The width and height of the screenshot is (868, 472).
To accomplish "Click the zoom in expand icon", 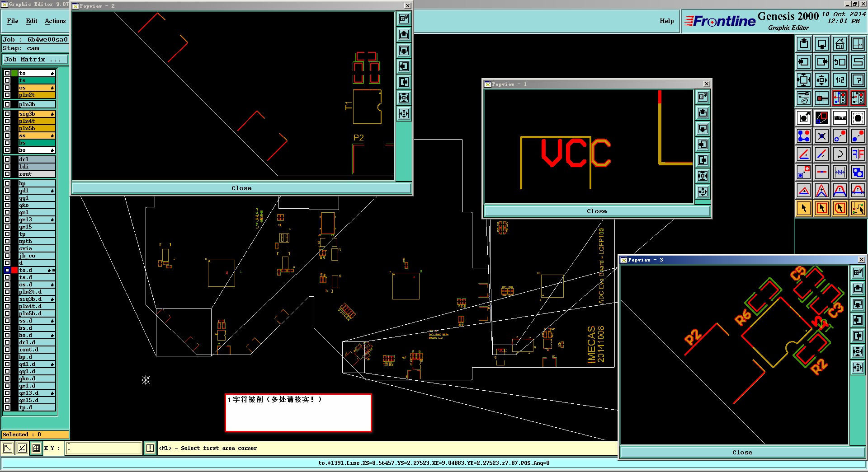I will tap(804, 80).
